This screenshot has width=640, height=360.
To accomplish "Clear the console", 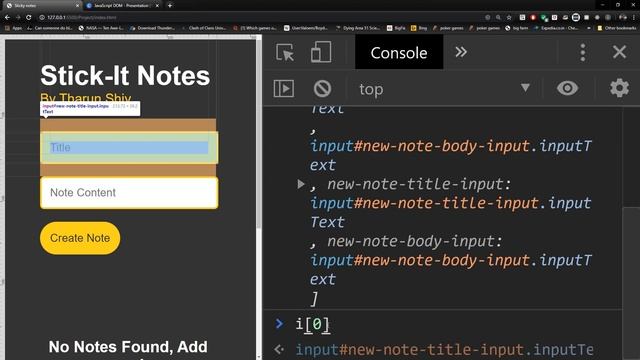I will [322, 88].
